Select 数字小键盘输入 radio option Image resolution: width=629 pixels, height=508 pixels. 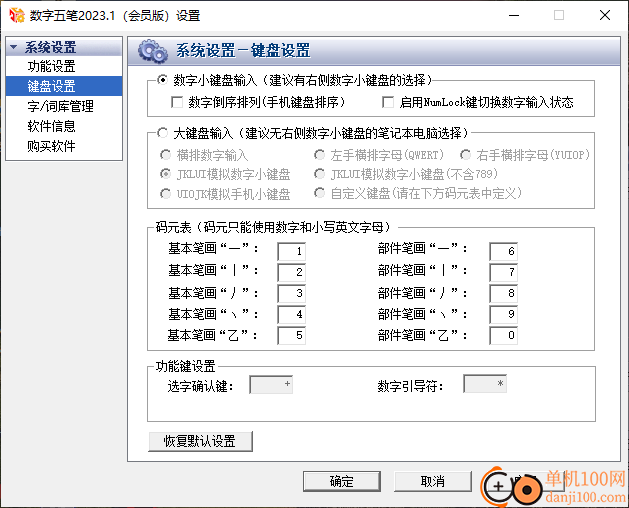coord(162,80)
